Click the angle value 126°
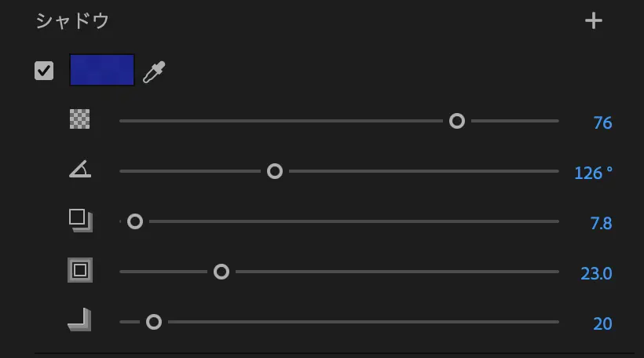 point(593,173)
